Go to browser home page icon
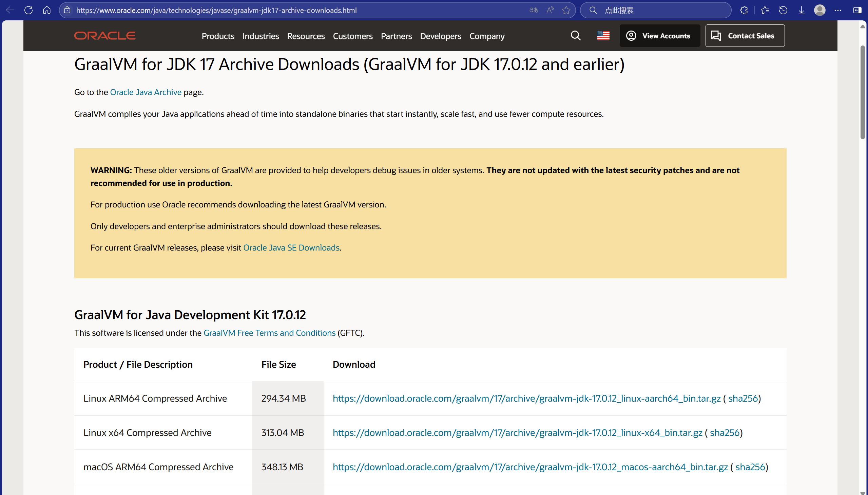This screenshot has width=868, height=495. [x=47, y=10]
